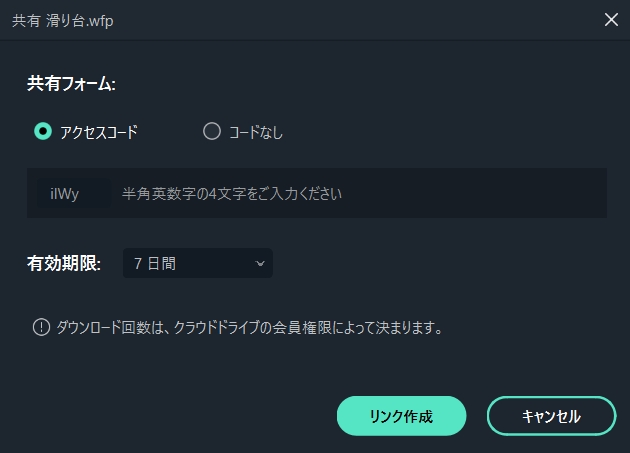
Task: Click the green dot of the selected アクセスコード radio
Action: point(43,131)
